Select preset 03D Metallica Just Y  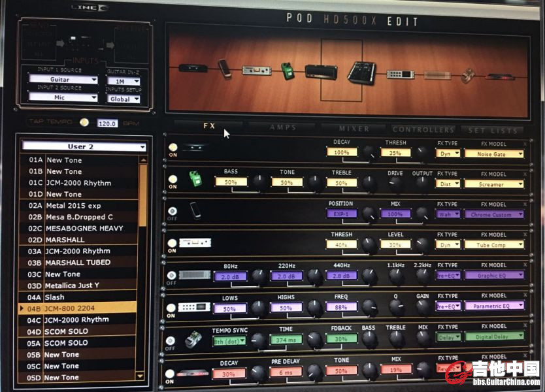click(78, 286)
